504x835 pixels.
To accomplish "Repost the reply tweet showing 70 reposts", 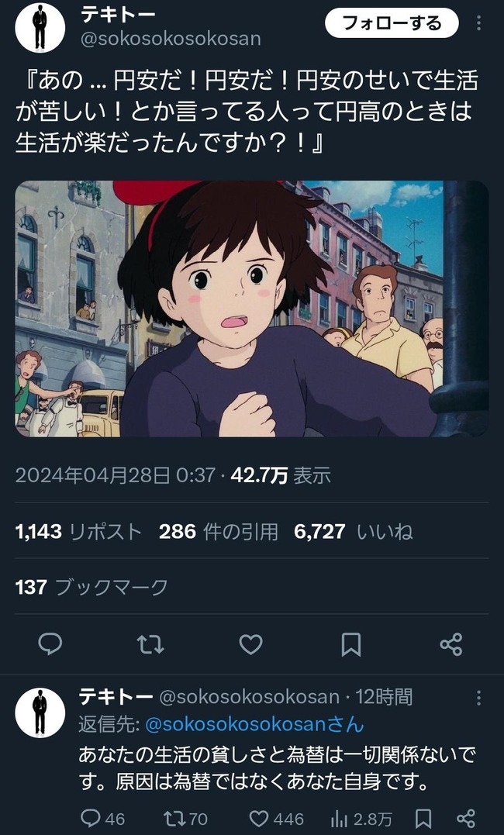I will coord(186,819).
